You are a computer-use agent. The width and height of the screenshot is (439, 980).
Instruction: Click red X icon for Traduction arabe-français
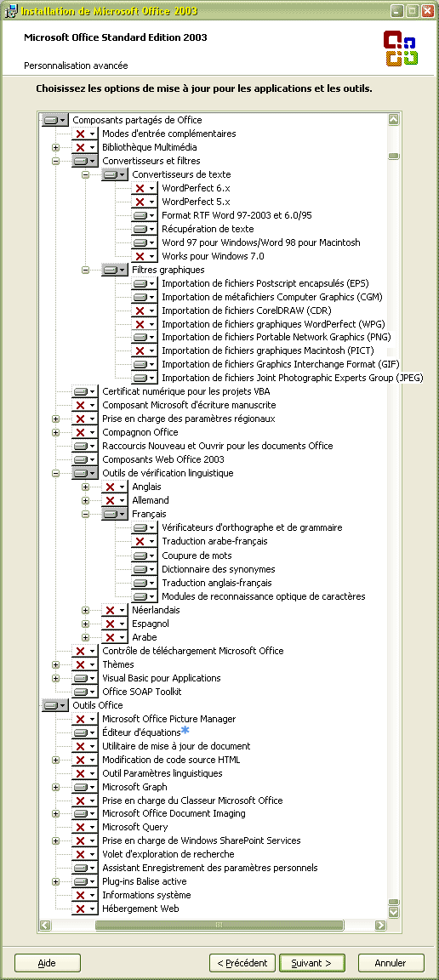(140, 541)
